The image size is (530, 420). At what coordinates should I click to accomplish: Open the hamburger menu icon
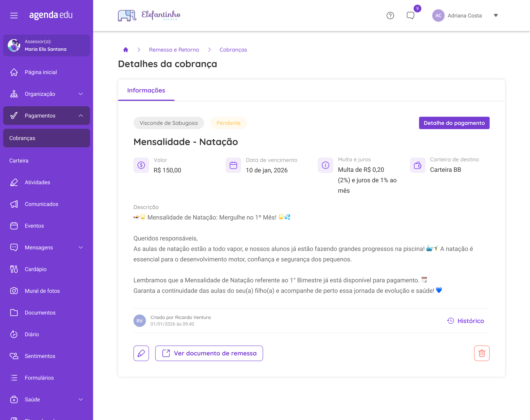pos(14,16)
